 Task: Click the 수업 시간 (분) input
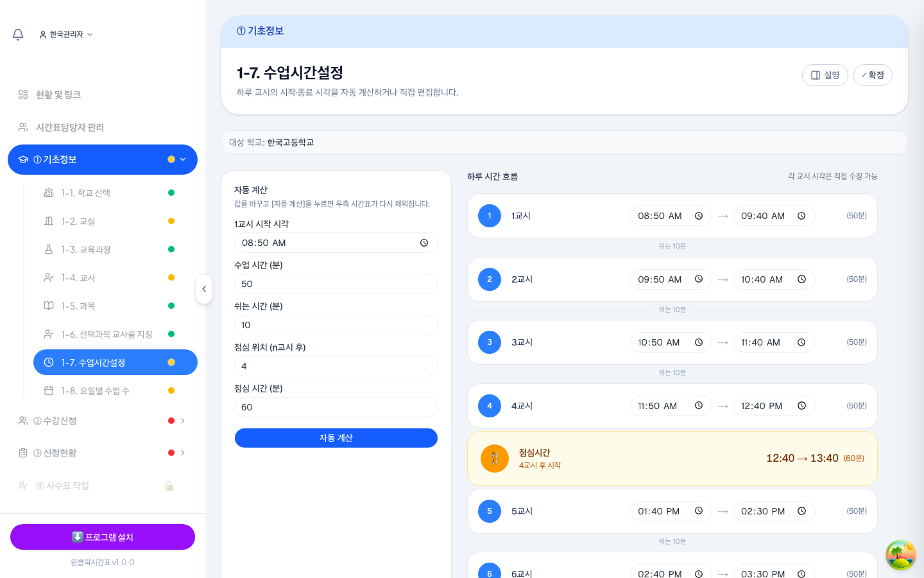pyautogui.click(x=336, y=284)
